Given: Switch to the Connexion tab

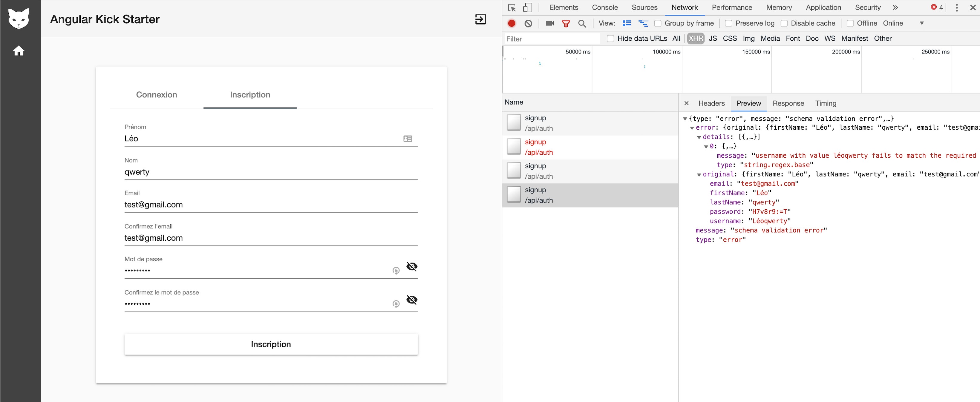Looking at the screenshot, I should (156, 95).
